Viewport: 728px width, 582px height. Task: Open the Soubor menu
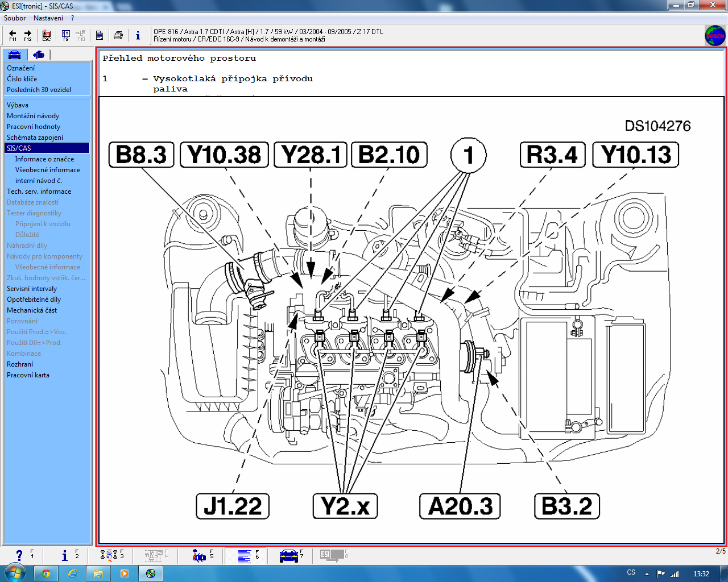tap(15, 18)
